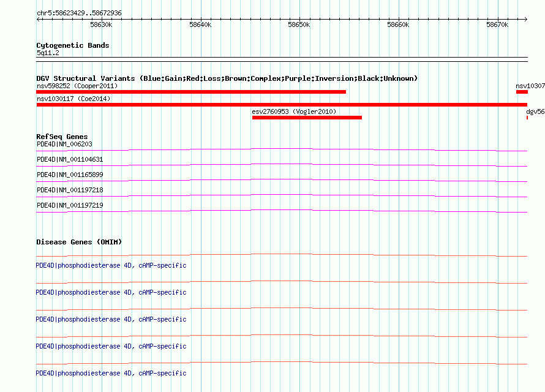Click the dgv56 variant label at right edge
The height and width of the screenshot is (392, 545).
pos(535,111)
